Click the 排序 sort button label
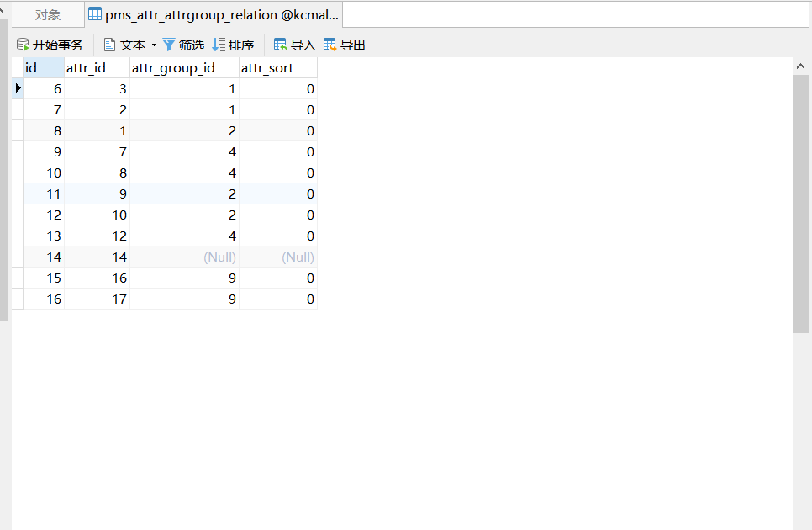 point(241,45)
